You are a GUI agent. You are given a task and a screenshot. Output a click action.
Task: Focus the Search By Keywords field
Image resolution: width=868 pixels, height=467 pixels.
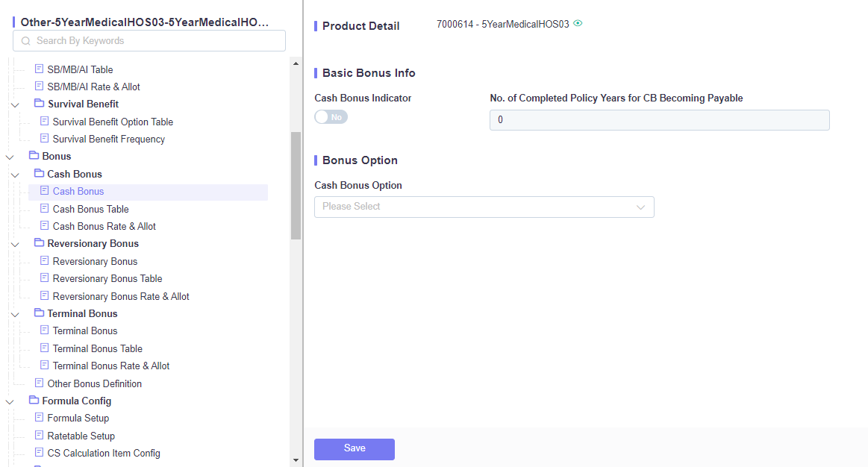pyautogui.click(x=149, y=41)
